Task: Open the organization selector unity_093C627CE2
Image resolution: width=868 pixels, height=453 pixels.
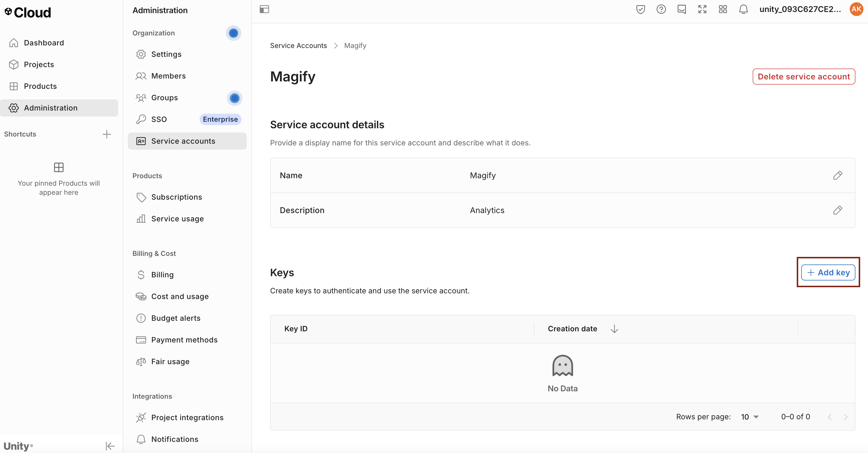Action: (800, 9)
